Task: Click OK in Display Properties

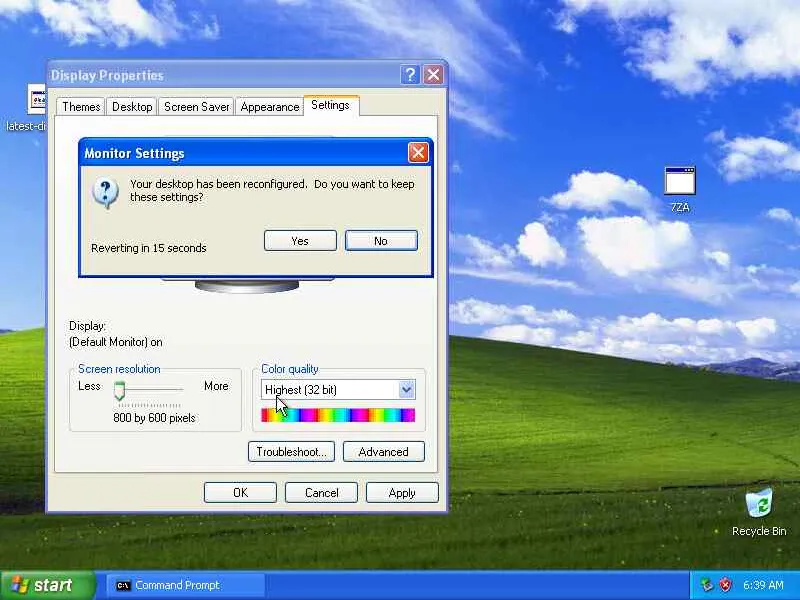Action: point(240,492)
